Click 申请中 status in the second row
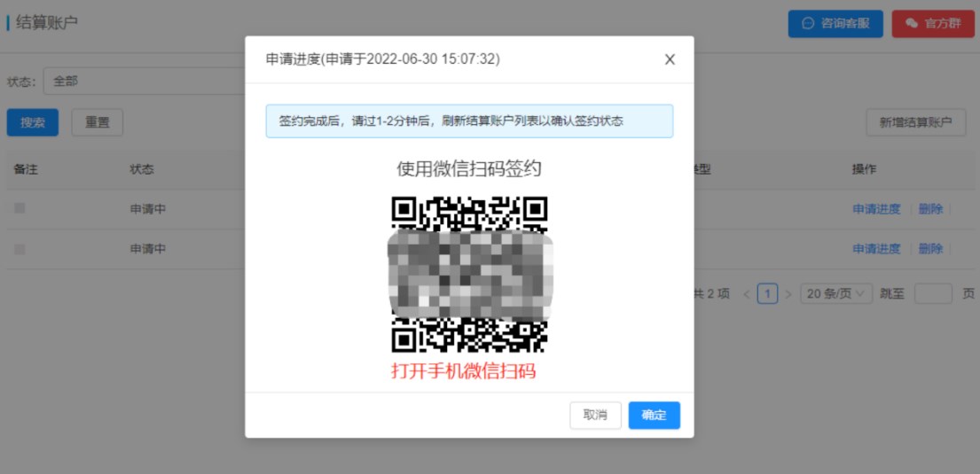 click(x=148, y=249)
